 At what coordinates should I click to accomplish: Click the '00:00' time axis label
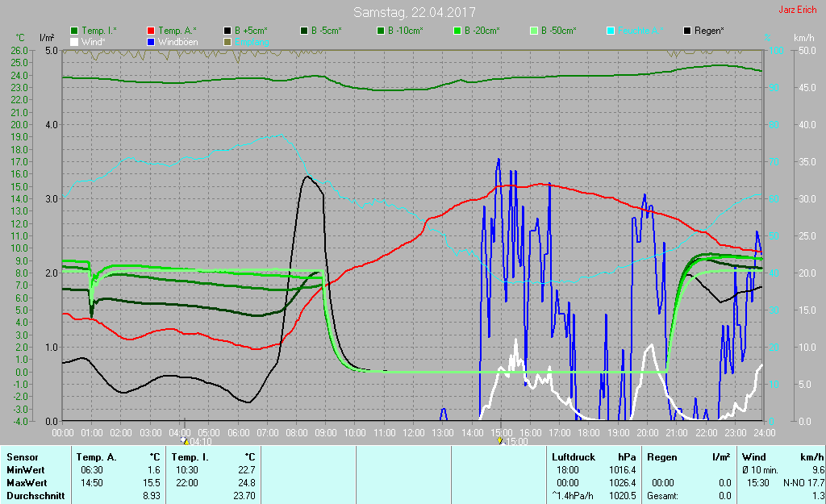coord(63,433)
